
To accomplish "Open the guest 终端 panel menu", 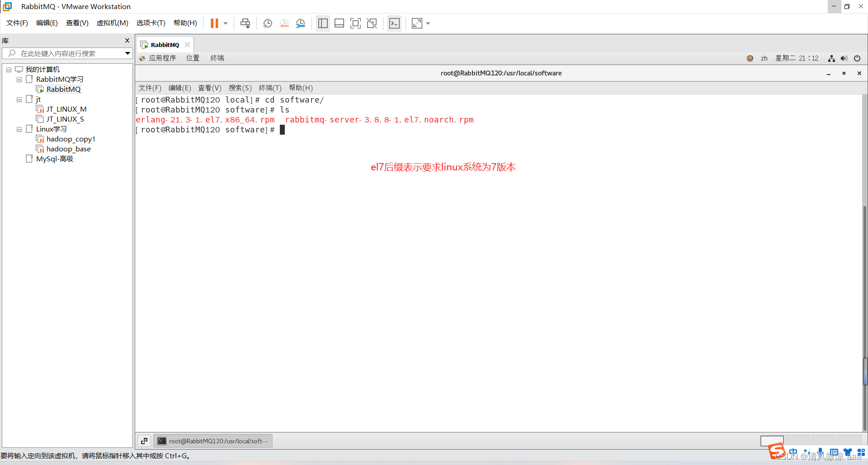I will pos(217,58).
